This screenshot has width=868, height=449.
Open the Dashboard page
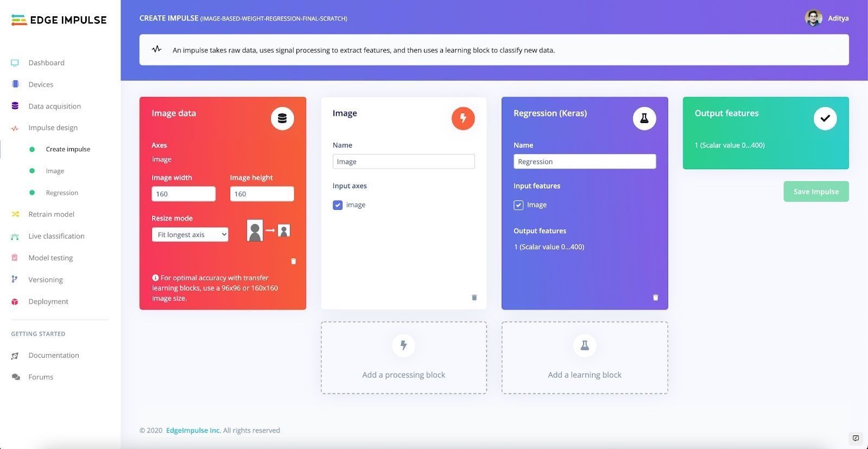pyautogui.click(x=46, y=63)
